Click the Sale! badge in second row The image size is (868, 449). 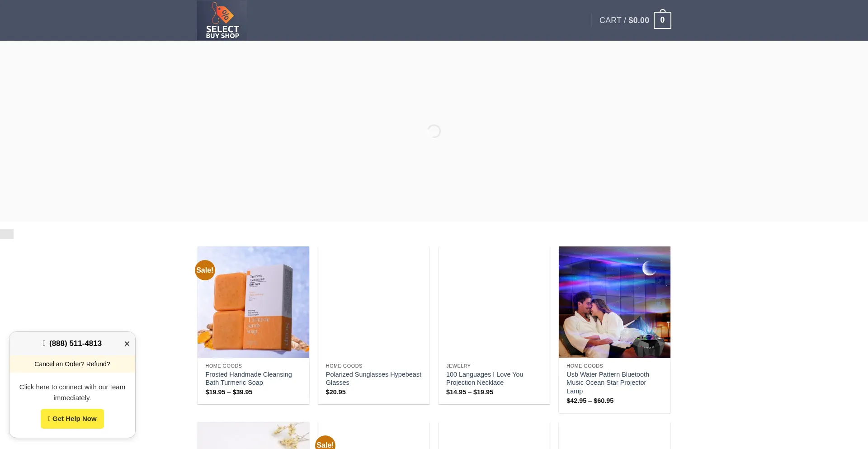325,444
